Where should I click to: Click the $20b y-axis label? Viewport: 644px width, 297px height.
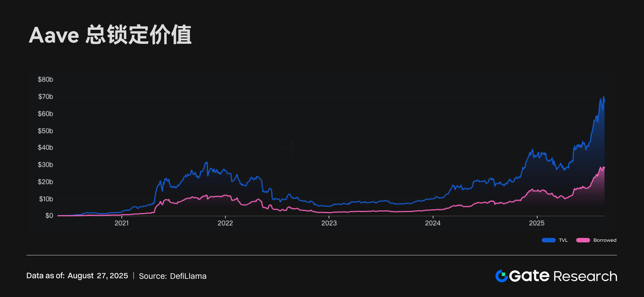tap(45, 182)
